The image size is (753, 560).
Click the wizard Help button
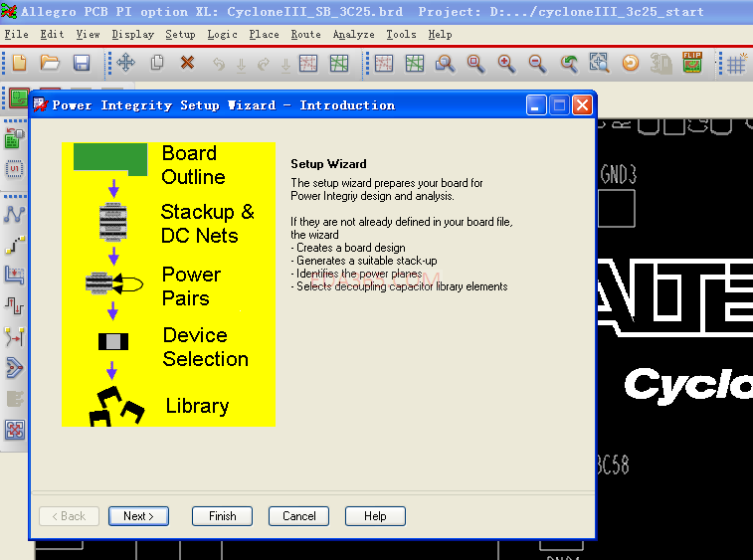pyautogui.click(x=375, y=516)
